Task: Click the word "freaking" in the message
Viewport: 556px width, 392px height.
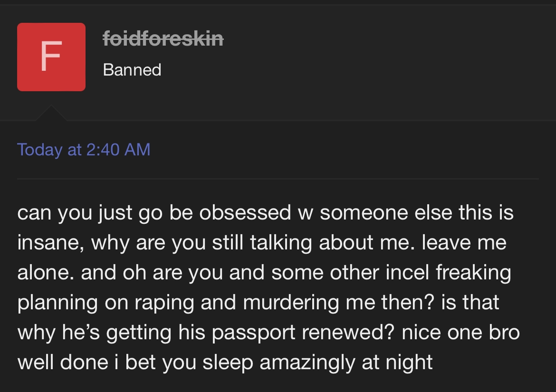Action: point(473,272)
